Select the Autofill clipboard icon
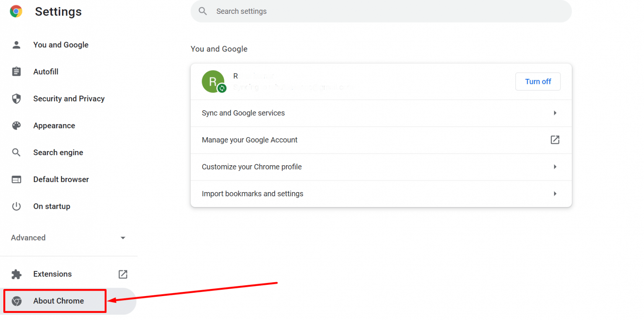The width and height of the screenshot is (644, 320). pos(16,71)
